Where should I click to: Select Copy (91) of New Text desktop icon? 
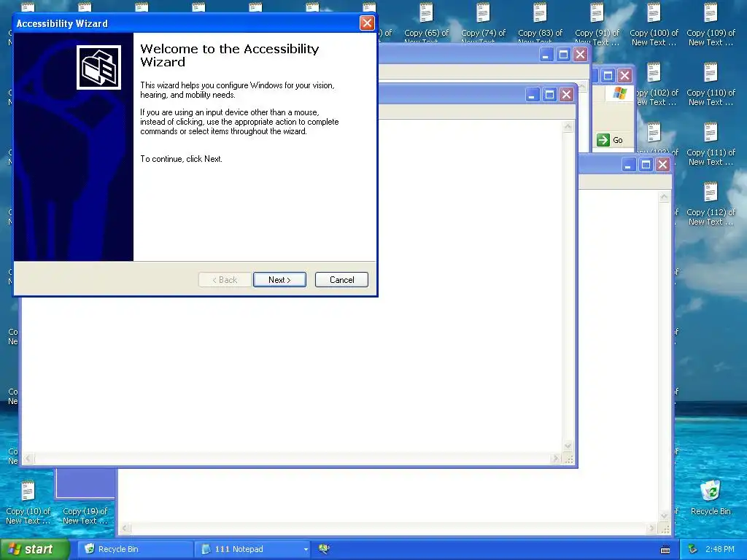597,23
